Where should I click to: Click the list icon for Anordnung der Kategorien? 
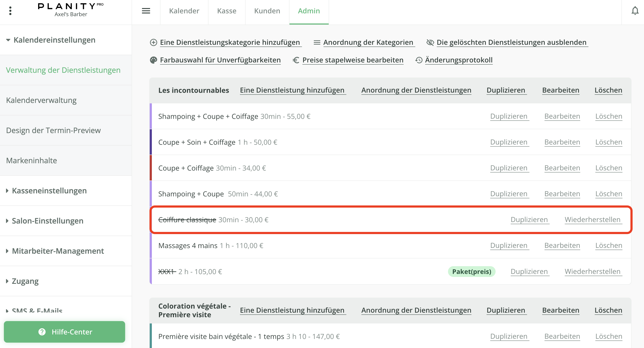(x=317, y=42)
